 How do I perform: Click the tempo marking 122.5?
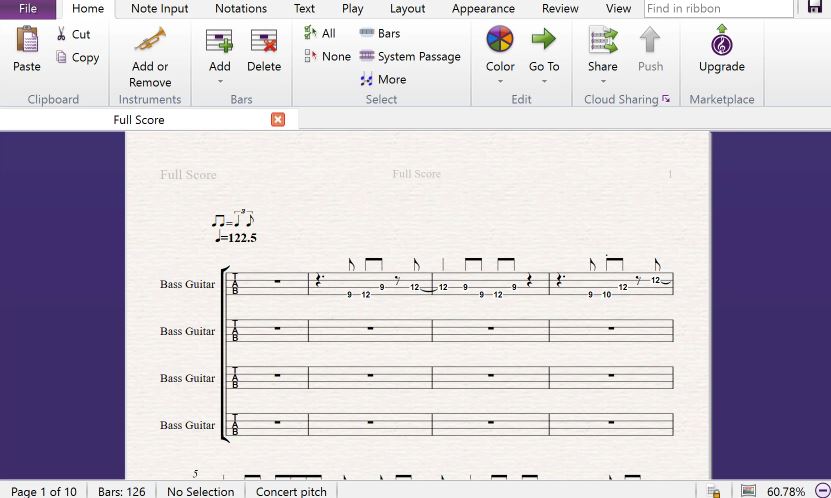236,237
